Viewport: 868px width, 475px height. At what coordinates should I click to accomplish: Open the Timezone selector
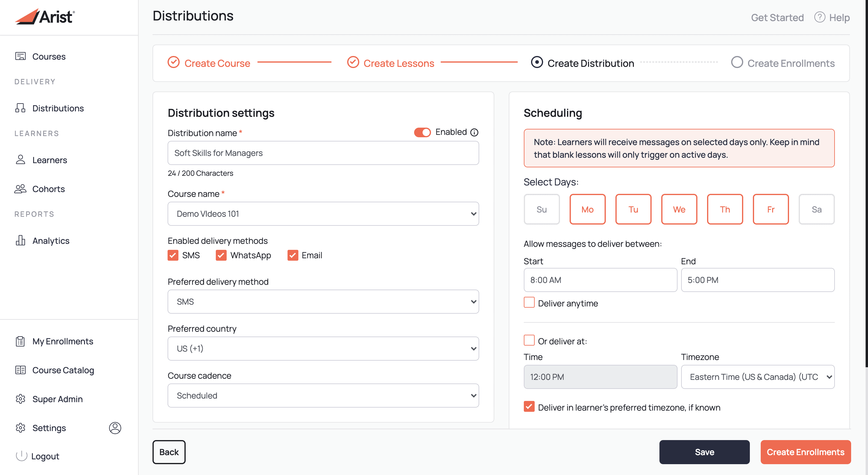tap(757, 377)
